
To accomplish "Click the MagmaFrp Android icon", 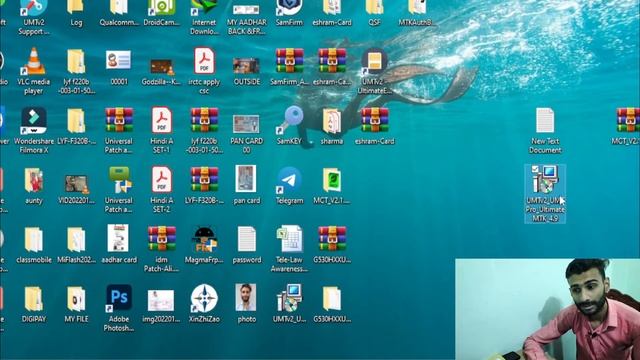I will 204,240.
